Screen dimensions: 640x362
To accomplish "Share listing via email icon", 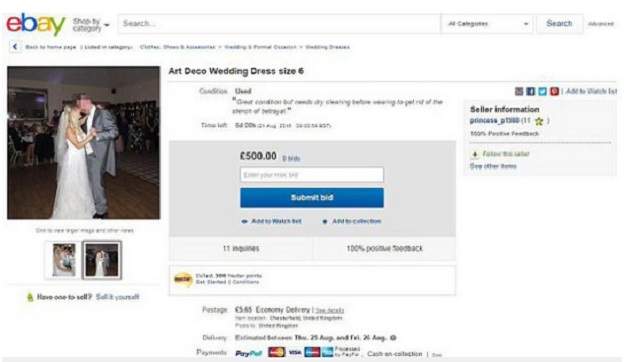I will coord(519,91).
